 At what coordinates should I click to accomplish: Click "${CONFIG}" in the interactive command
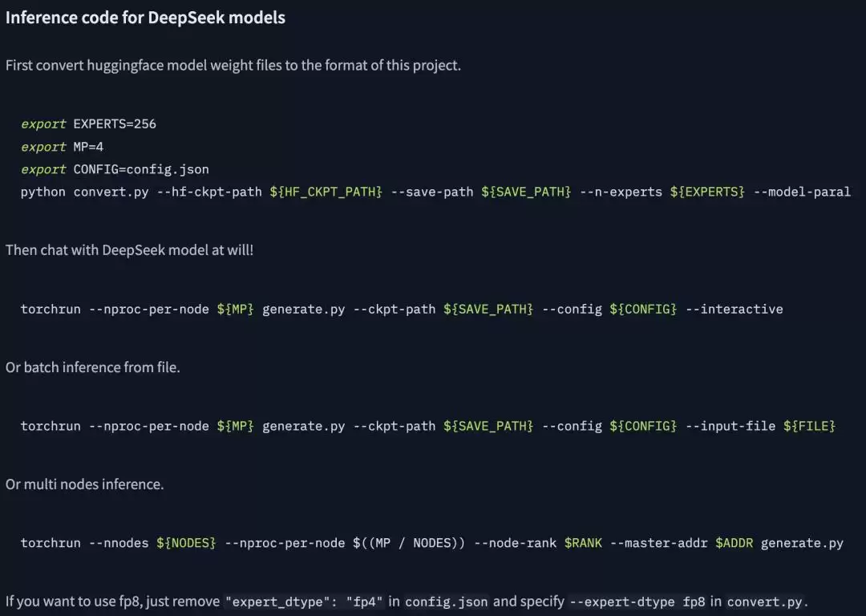[643, 309]
